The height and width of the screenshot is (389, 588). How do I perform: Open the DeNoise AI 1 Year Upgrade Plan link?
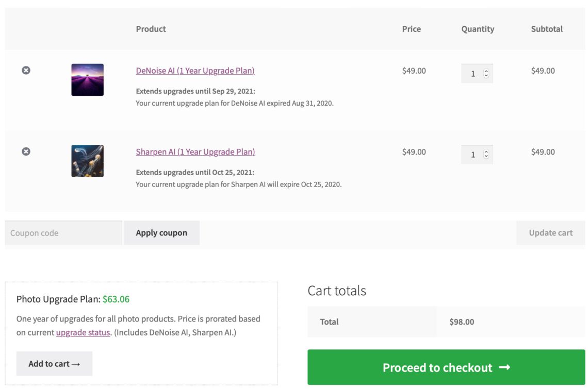[195, 71]
